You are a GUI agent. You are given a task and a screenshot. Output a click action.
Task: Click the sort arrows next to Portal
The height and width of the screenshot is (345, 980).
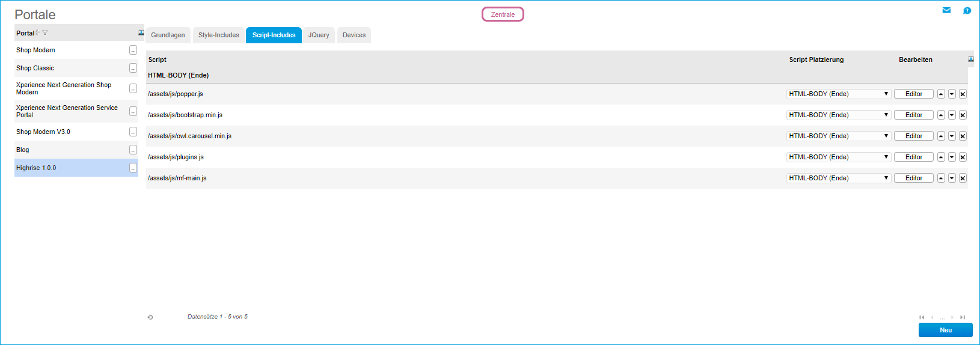37,33
